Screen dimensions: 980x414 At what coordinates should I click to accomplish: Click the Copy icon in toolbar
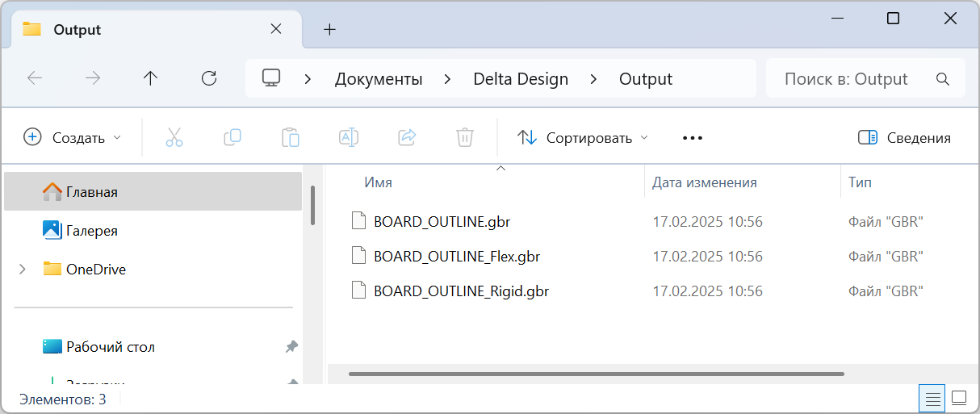[232, 137]
